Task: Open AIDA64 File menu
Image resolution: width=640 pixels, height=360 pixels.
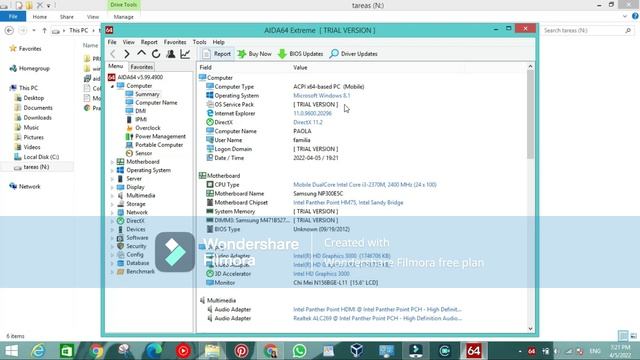Action: click(x=112, y=42)
